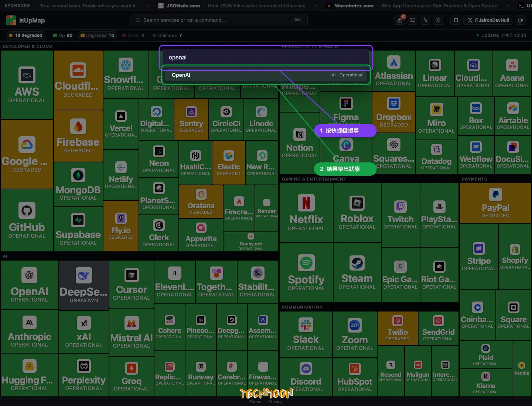Image resolution: width=532 pixels, height=406 pixels.
Task: Select the Google Cloud degraded tile
Action: pyautogui.click(x=27, y=154)
